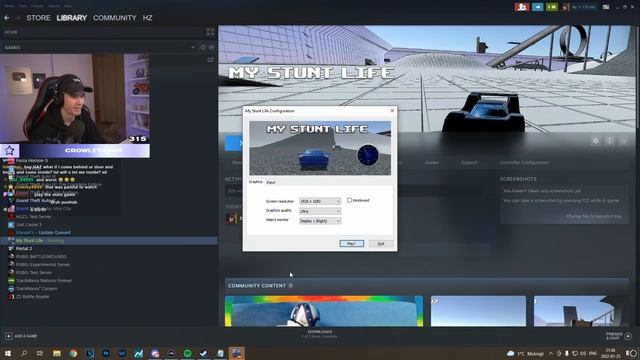Open Windows taskbar search

[x=24, y=353]
